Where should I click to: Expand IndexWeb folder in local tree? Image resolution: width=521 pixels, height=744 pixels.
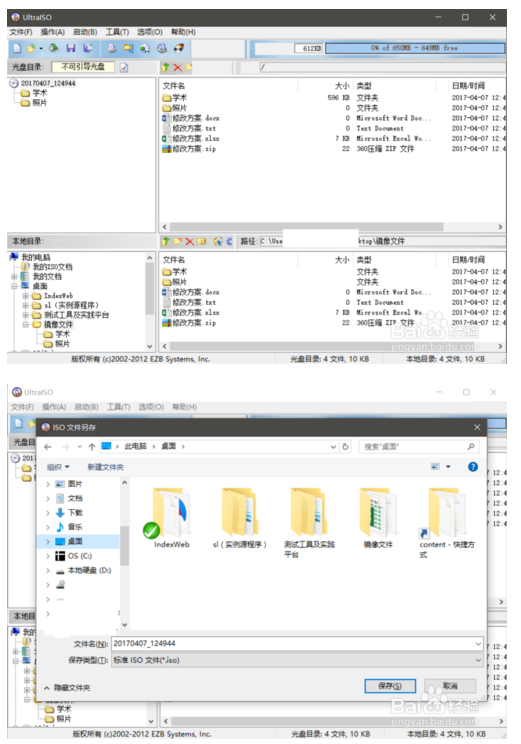tap(26, 296)
